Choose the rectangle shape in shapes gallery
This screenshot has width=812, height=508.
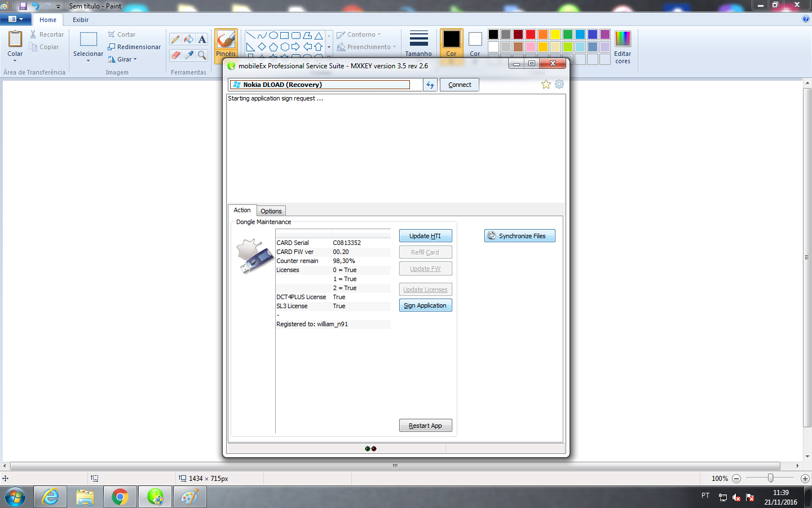pyautogui.click(x=284, y=35)
